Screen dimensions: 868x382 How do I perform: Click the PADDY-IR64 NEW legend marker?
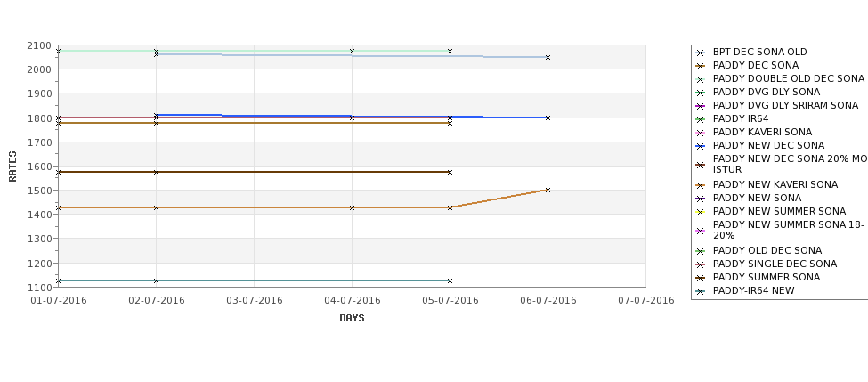point(701,290)
